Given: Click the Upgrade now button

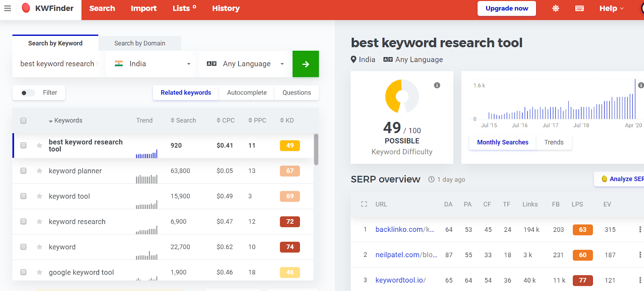Looking at the screenshot, I should click(x=507, y=8).
